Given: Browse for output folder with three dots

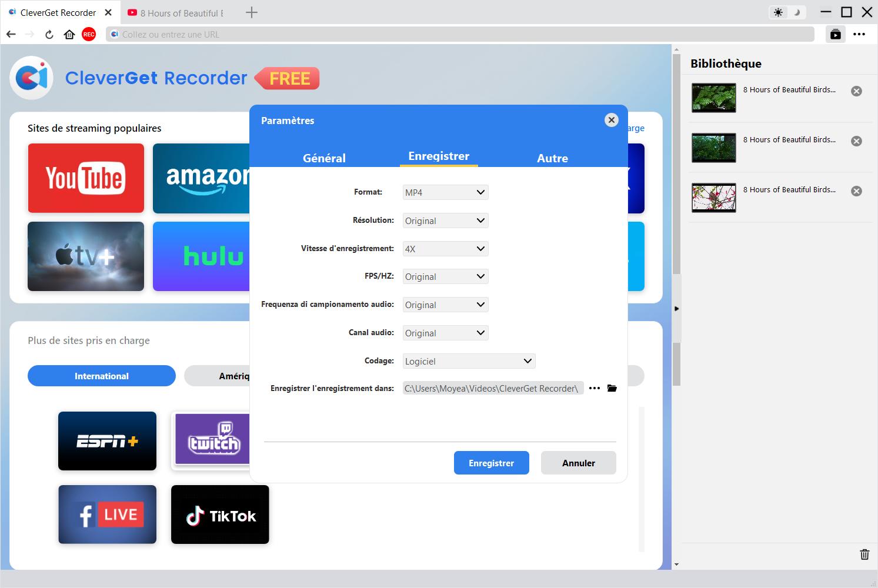Looking at the screenshot, I should (595, 388).
